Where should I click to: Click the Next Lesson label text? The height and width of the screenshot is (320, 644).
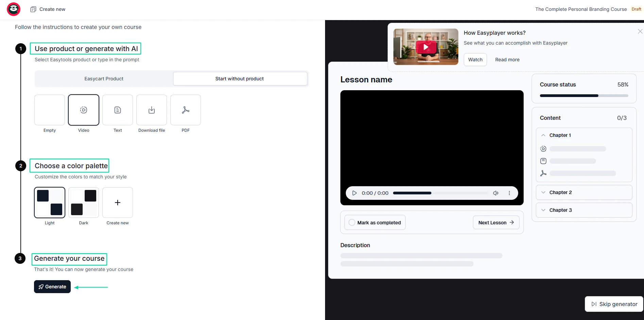point(492,223)
